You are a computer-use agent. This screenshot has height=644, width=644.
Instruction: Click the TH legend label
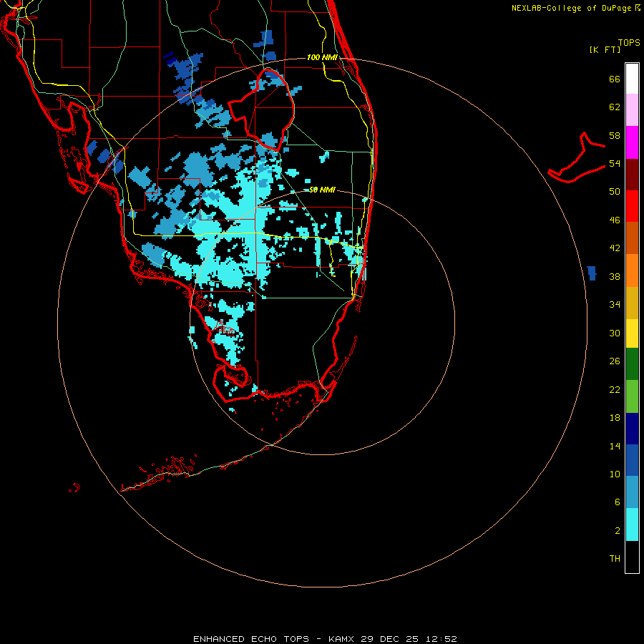click(615, 559)
